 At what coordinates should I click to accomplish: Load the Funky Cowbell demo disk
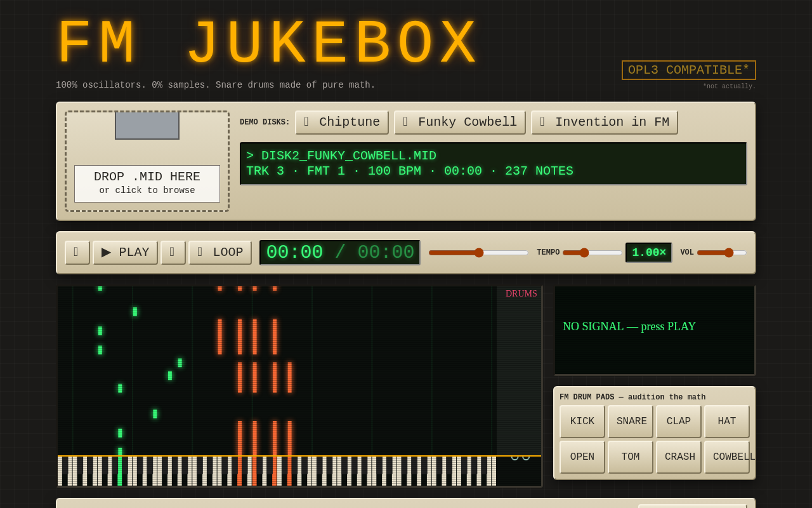[460, 123]
